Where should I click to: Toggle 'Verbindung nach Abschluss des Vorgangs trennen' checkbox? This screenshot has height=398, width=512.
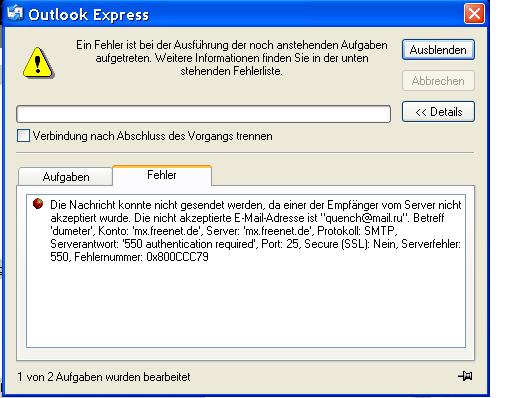tap(23, 136)
